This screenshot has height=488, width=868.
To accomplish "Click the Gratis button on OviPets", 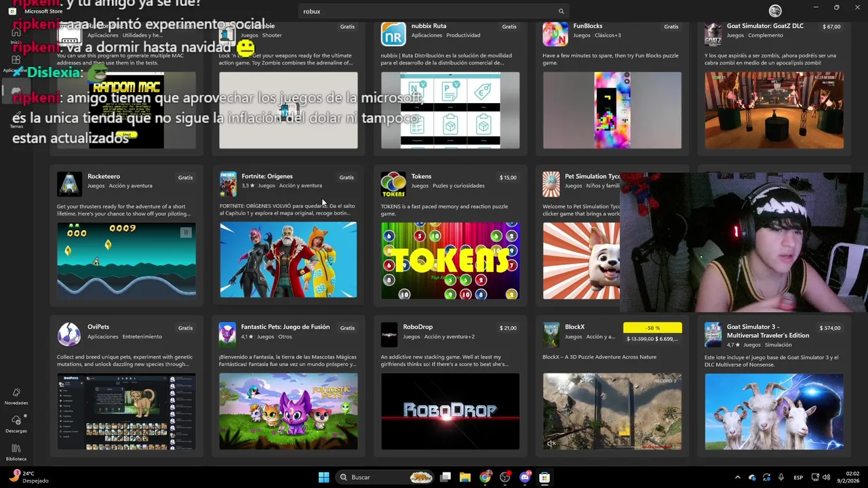I will [185, 328].
